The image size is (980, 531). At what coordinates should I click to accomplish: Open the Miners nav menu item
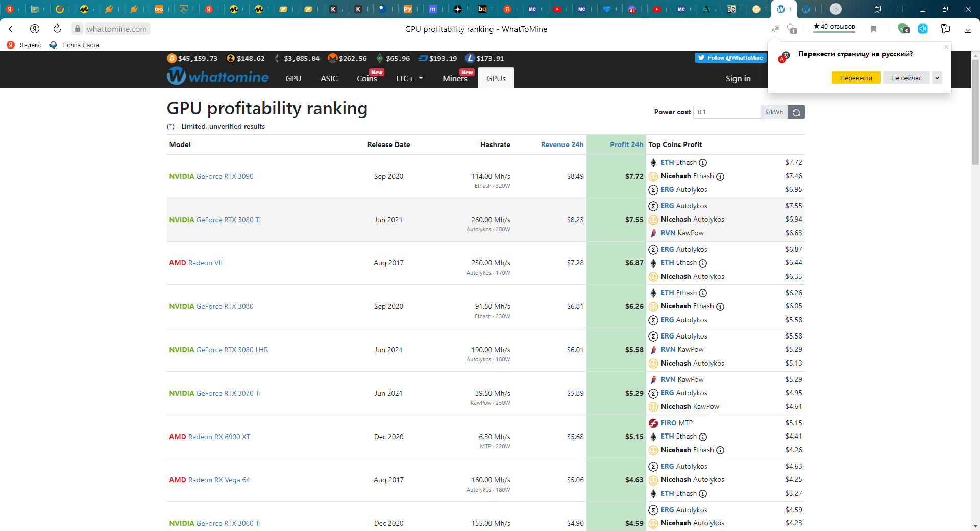455,78
